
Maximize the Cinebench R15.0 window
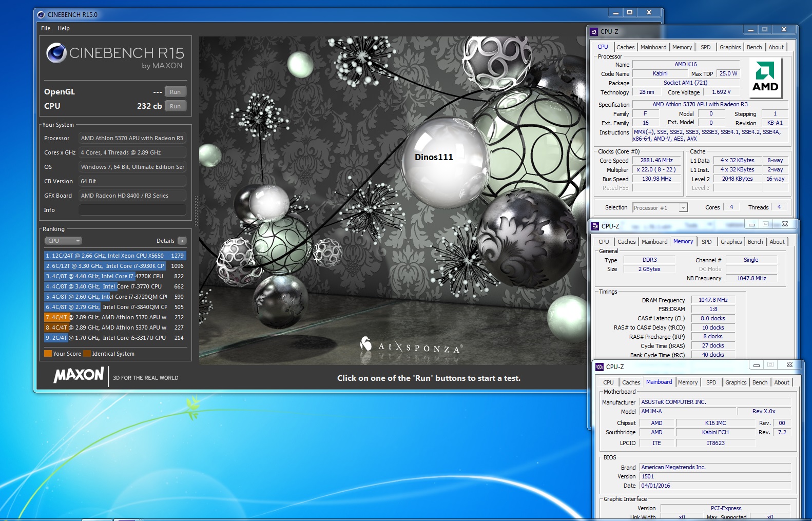pos(630,12)
